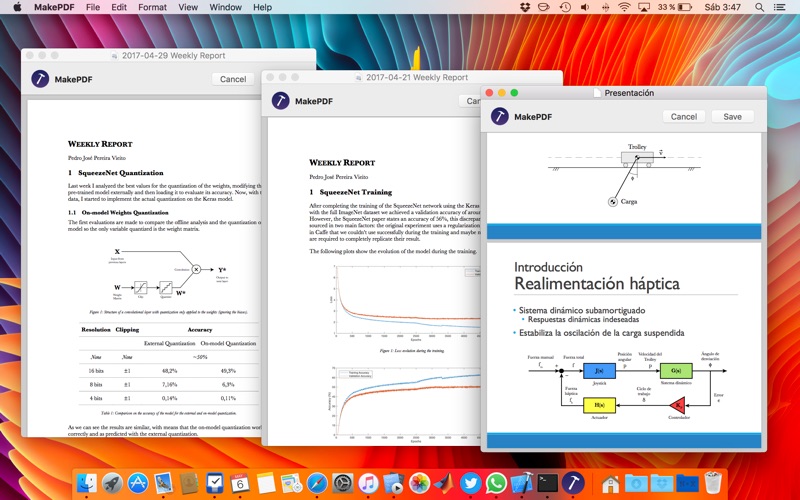The width and height of the screenshot is (800, 500).
Task: Click Cancel in the Presentación window
Action: [x=684, y=117]
